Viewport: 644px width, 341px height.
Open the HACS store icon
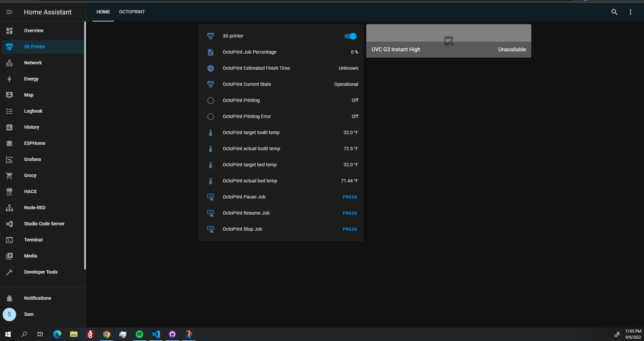point(9,192)
